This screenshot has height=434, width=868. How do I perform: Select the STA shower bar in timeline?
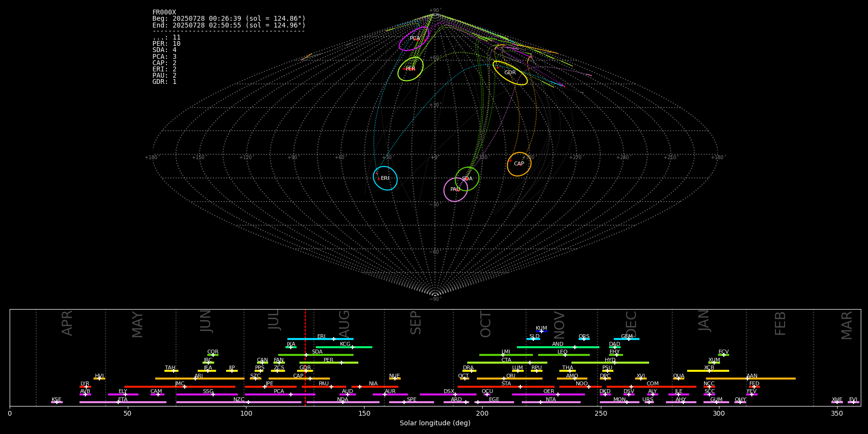click(506, 387)
